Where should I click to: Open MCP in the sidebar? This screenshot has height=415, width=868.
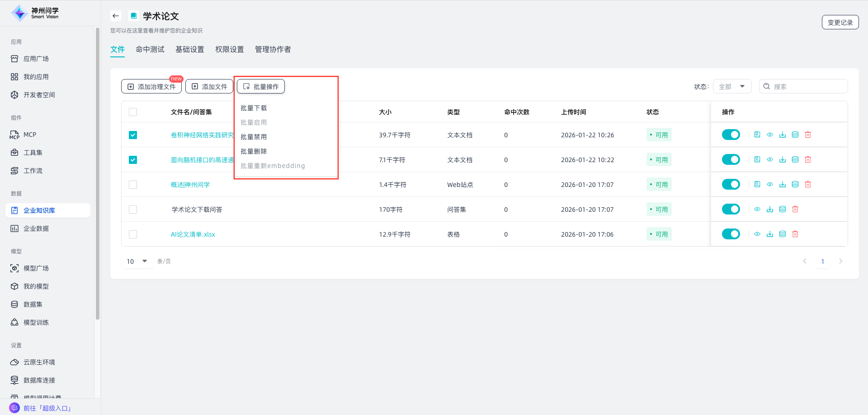[x=30, y=135]
